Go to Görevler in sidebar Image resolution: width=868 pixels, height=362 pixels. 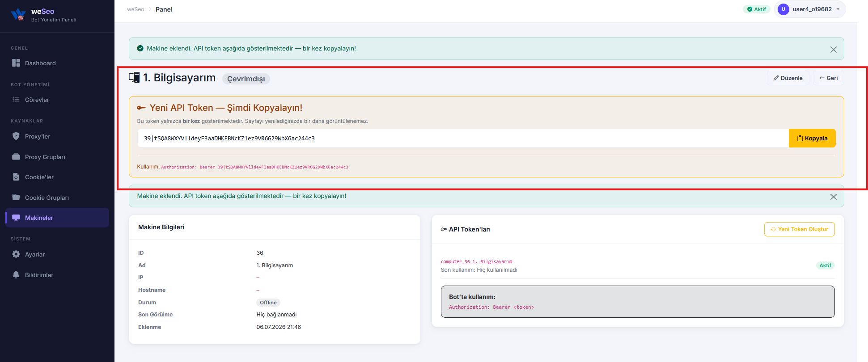pos(57,100)
